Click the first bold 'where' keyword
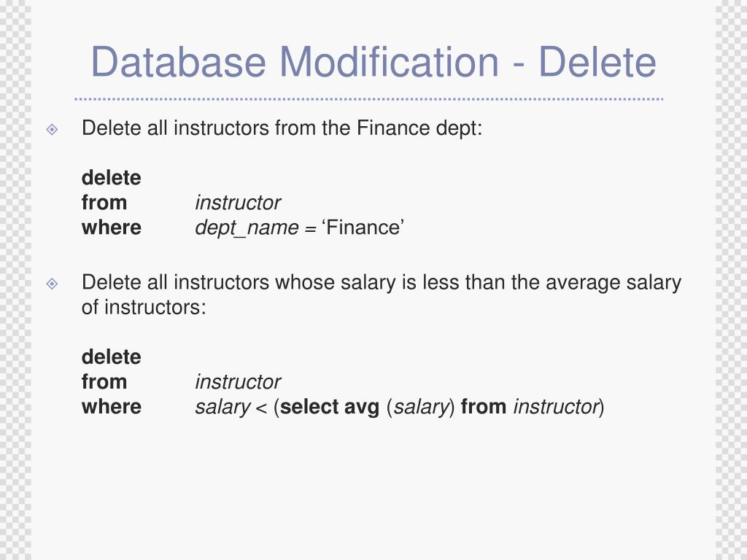 point(112,227)
